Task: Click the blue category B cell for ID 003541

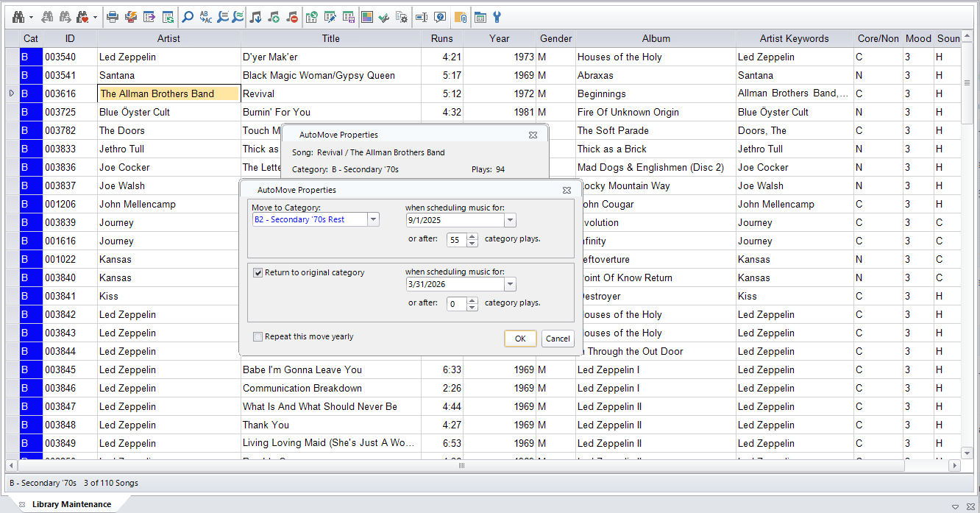Action: [31, 75]
